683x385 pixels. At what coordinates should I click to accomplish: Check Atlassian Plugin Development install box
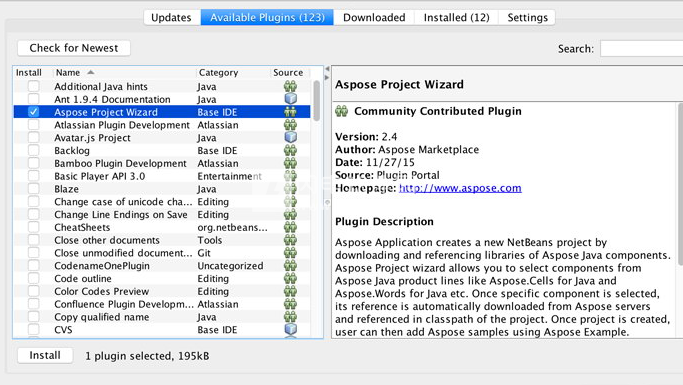[34, 125]
